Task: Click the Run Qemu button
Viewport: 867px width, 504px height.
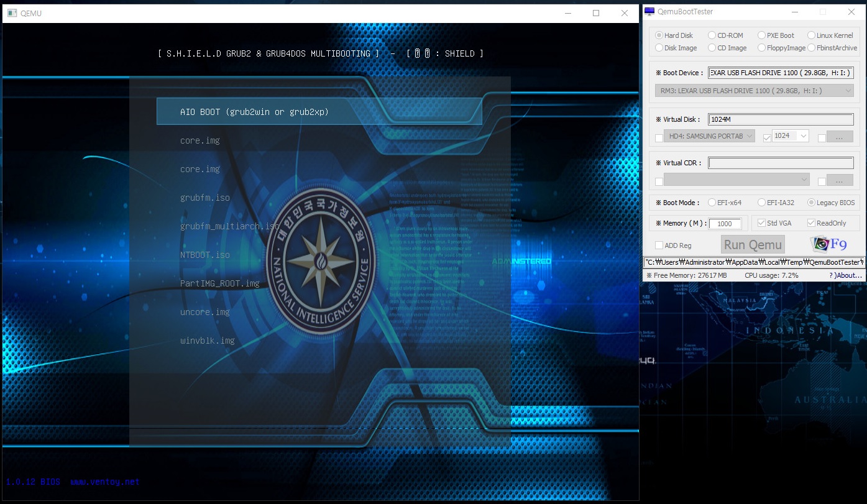Action: 753,245
